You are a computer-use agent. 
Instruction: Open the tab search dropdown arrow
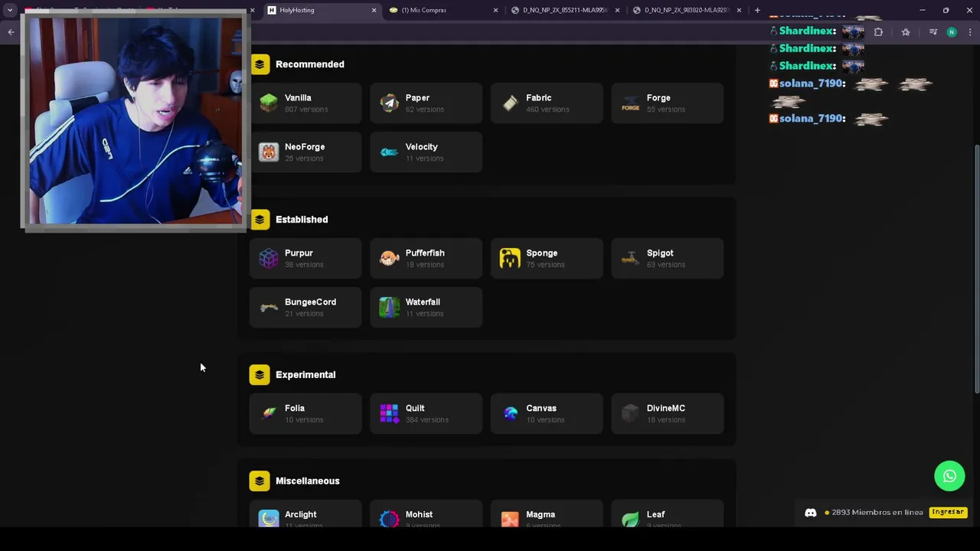tap(10, 10)
